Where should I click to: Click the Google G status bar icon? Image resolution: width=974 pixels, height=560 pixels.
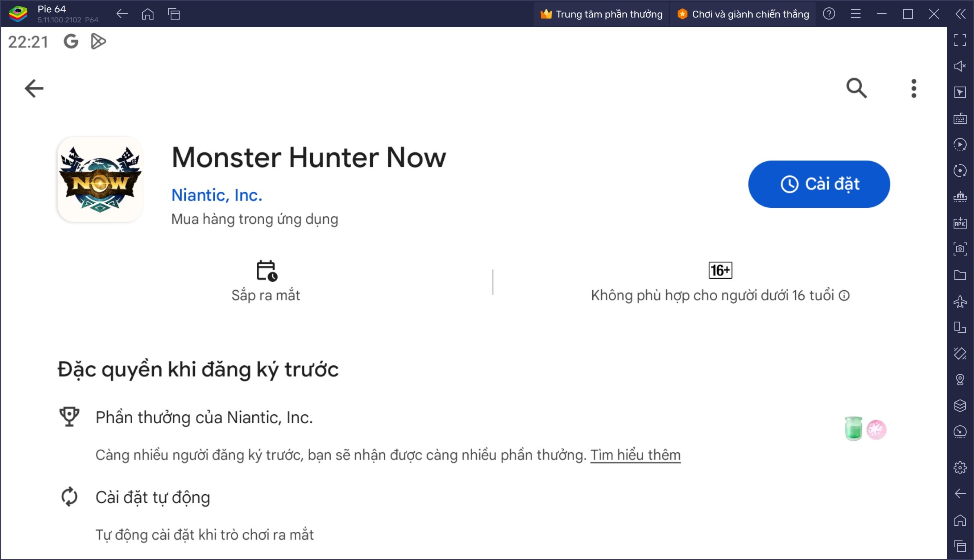click(x=71, y=41)
